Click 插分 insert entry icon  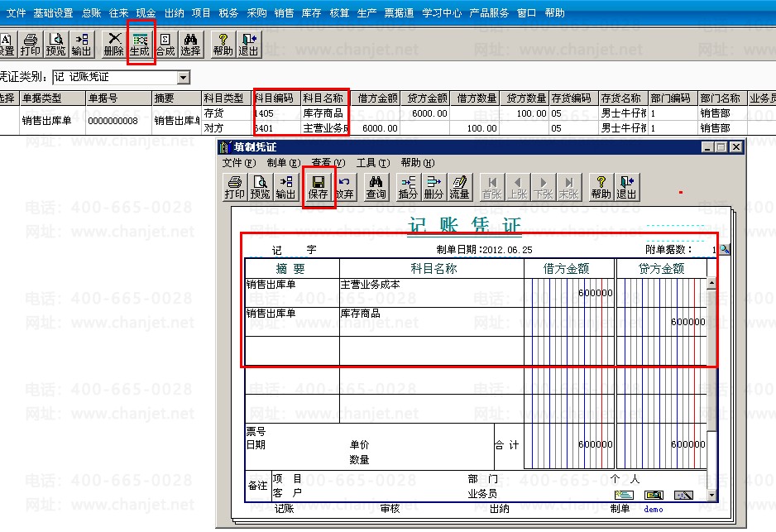409,187
